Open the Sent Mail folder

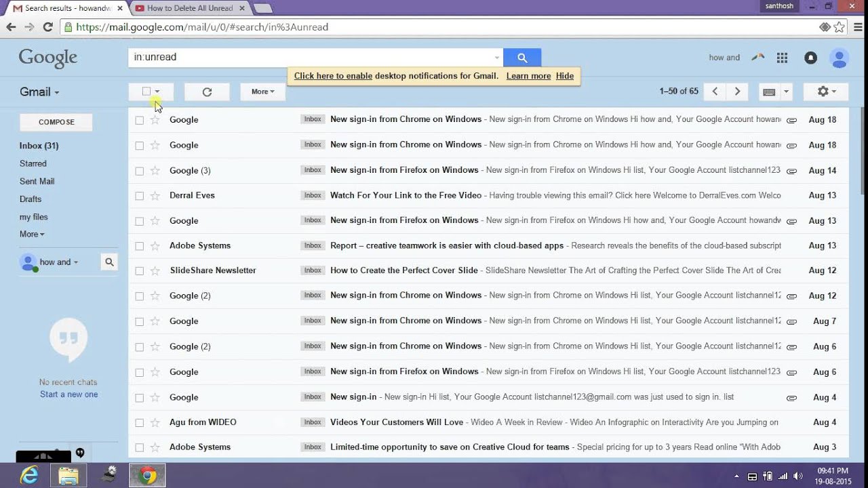(37, 182)
